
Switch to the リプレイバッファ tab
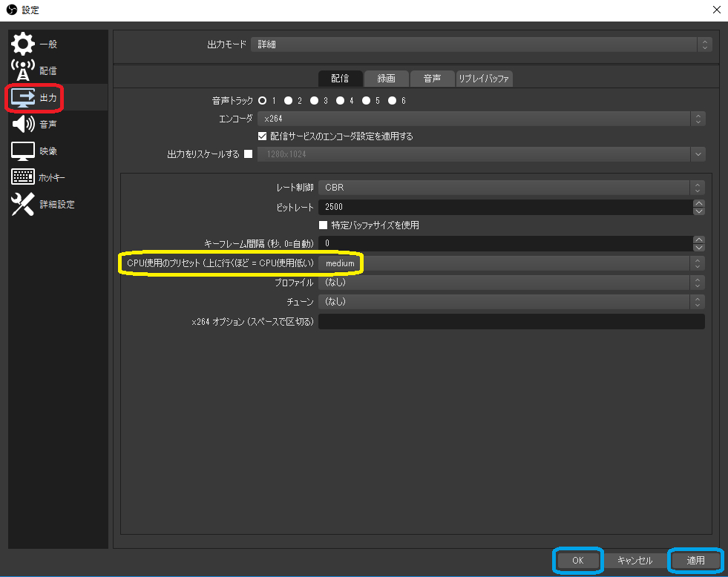[x=484, y=79]
